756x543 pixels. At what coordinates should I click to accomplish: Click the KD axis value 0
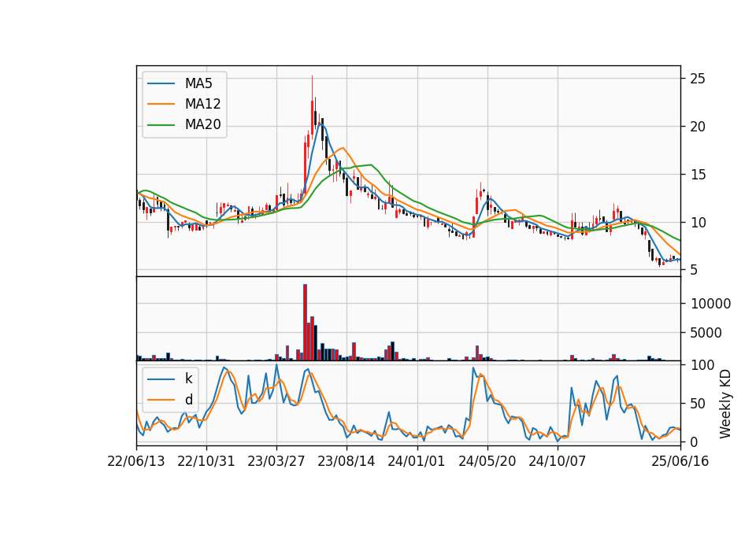click(695, 441)
